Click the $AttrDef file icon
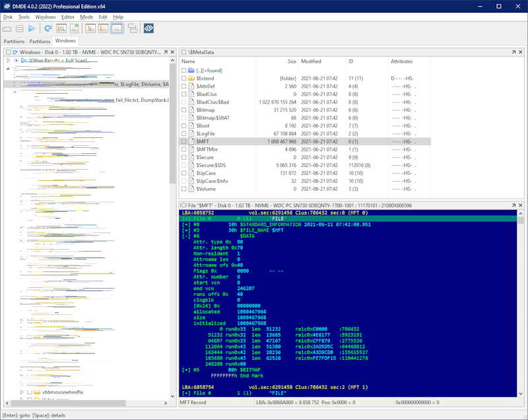Image resolution: width=528 pixels, height=420 pixels. point(191,87)
